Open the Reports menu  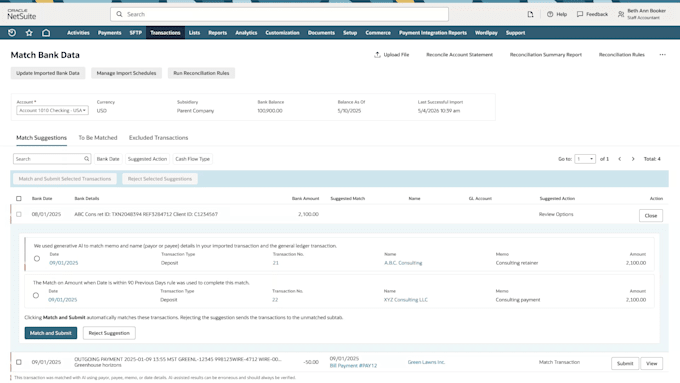218,33
